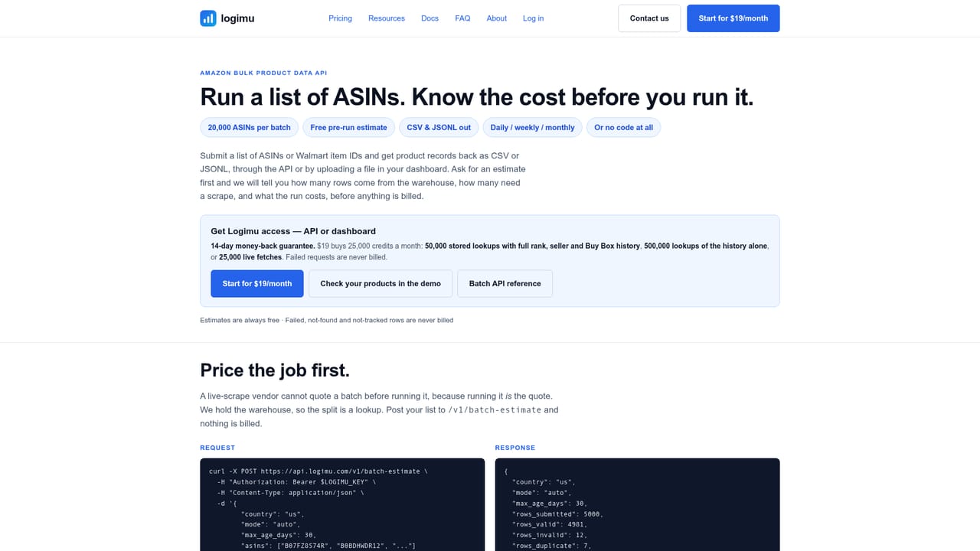This screenshot has width=980, height=551.
Task: Click the logimu brand name text
Action: tap(238, 18)
